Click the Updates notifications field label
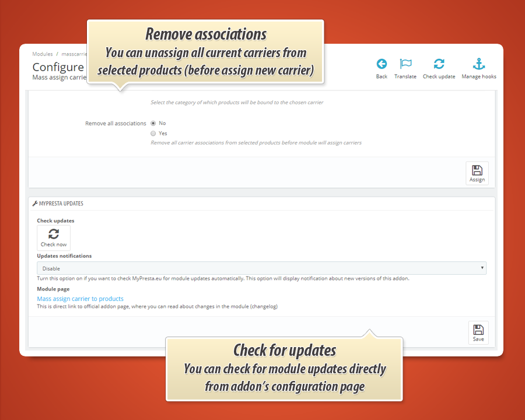525x420 pixels. pyautogui.click(x=64, y=256)
